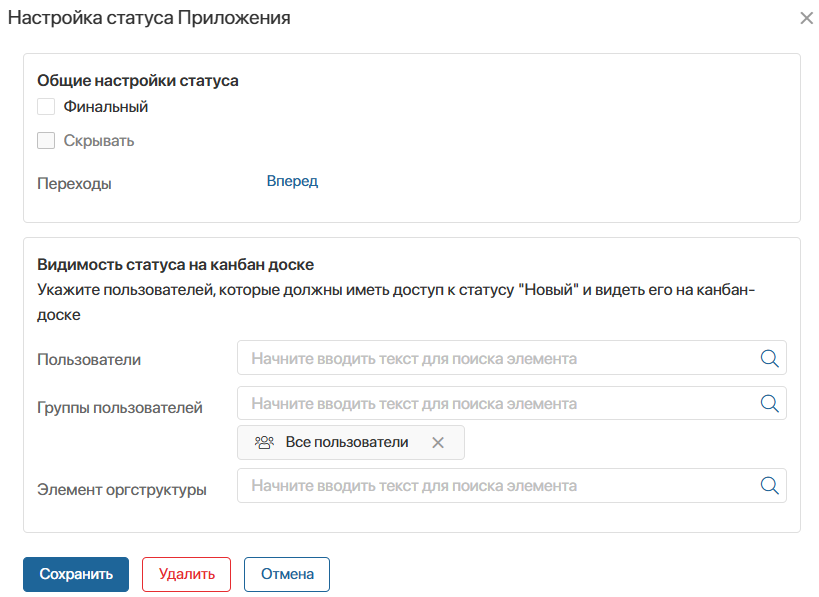Screen dimensions: 819x597
Task: Click the Пользователи field label
Action: [x=89, y=359]
